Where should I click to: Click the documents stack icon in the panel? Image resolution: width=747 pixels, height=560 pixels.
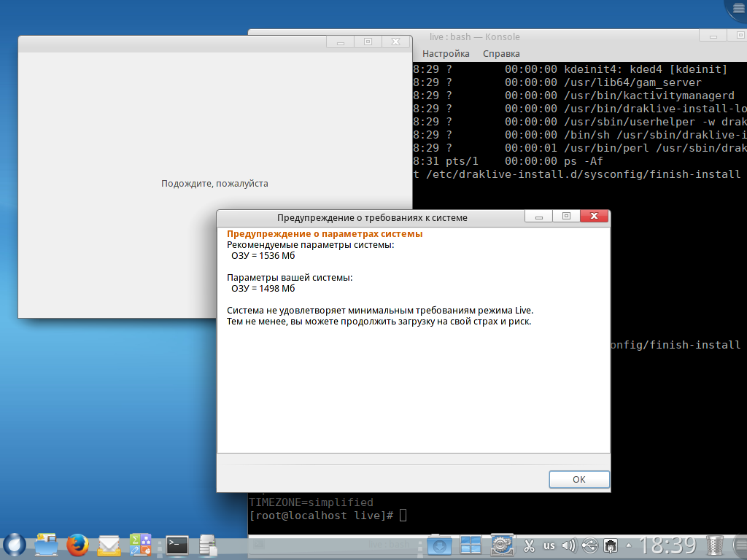coord(208,545)
